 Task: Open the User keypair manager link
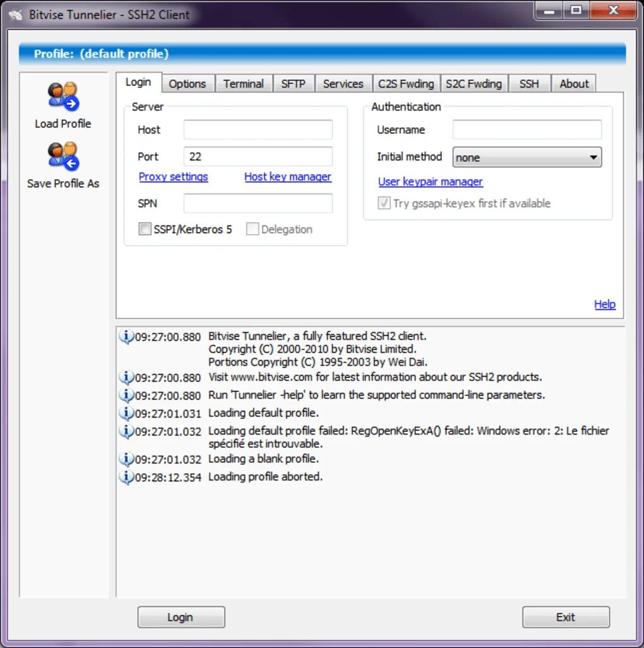tap(431, 182)
